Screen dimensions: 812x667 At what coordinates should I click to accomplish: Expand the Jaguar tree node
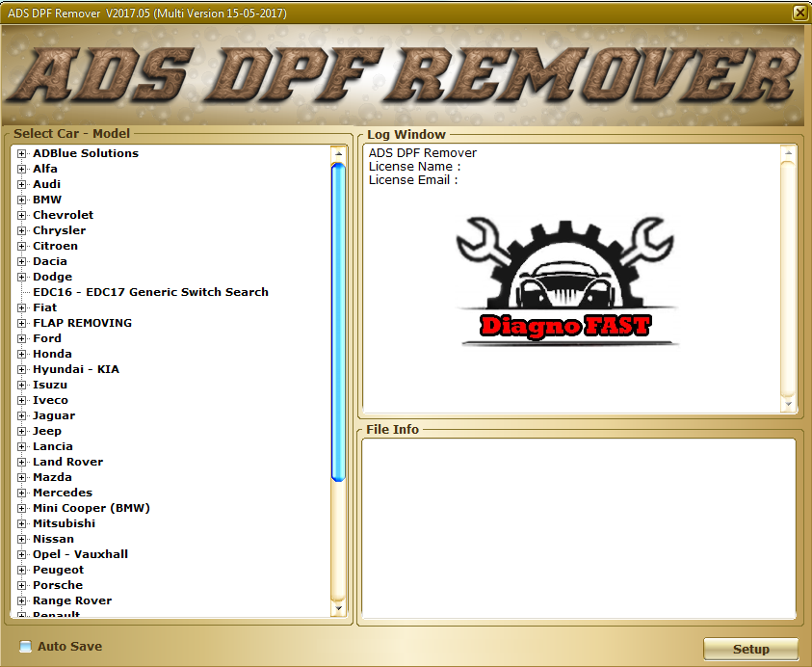coord(22,415)
